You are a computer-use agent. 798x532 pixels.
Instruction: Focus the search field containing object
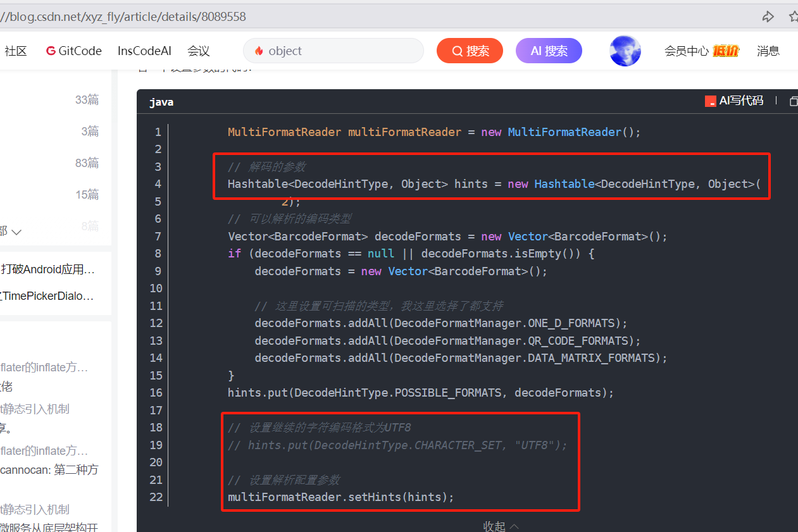(334, 51)
